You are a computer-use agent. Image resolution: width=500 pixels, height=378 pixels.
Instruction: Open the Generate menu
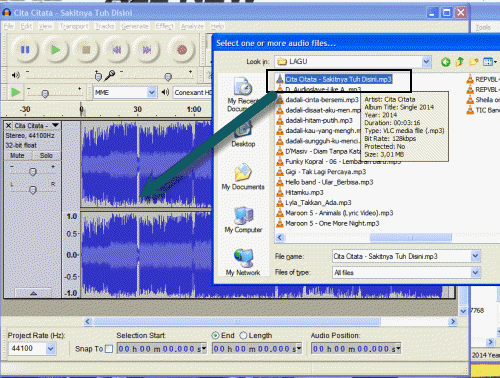(x=135, y=26)
